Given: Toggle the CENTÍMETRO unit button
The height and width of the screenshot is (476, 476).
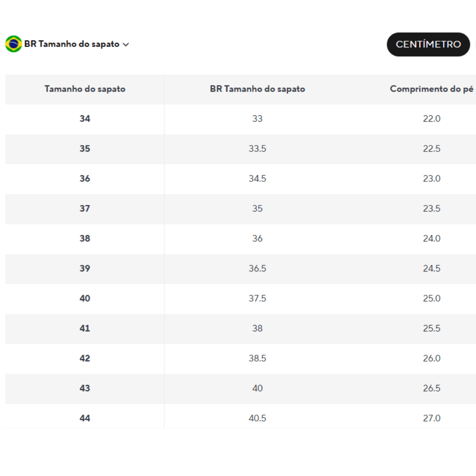Looking at the screenshot, I should (x=428, y=44).
